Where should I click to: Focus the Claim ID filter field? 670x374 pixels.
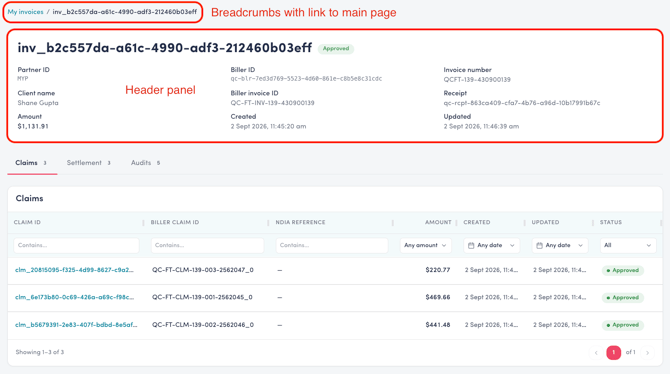[76, 245]
